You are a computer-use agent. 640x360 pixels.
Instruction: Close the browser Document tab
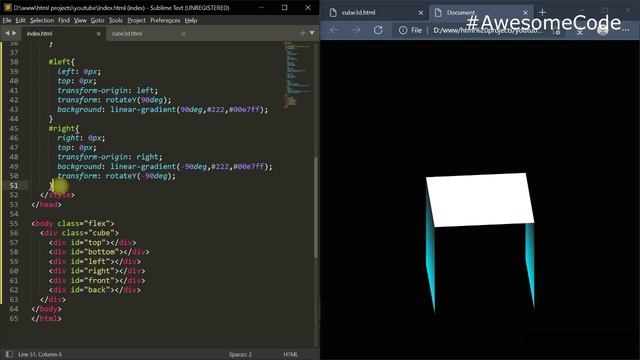[525, 13]
